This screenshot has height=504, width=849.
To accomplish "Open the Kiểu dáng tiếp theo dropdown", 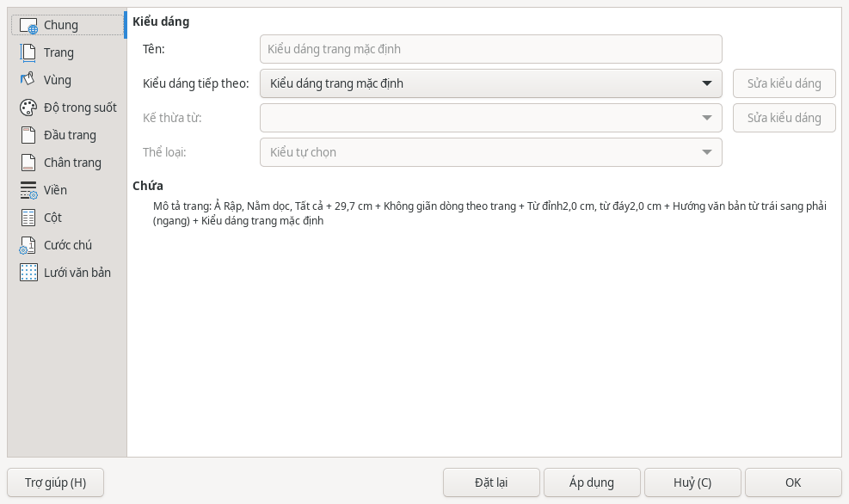I will coord(490,83).
